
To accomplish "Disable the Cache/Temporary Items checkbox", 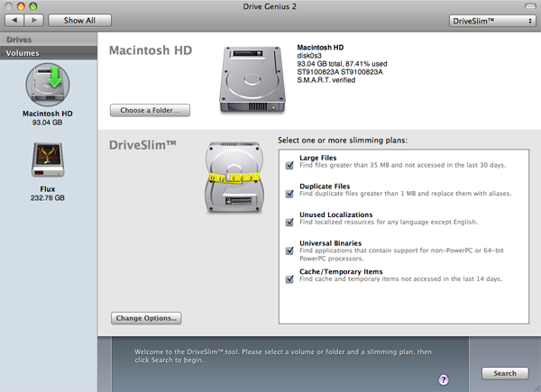I will [x=289, y=279].
